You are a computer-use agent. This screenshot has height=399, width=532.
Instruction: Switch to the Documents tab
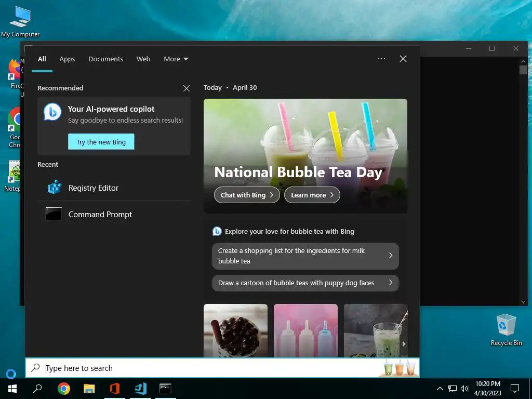pyautogui.click(x=105, y=59)
